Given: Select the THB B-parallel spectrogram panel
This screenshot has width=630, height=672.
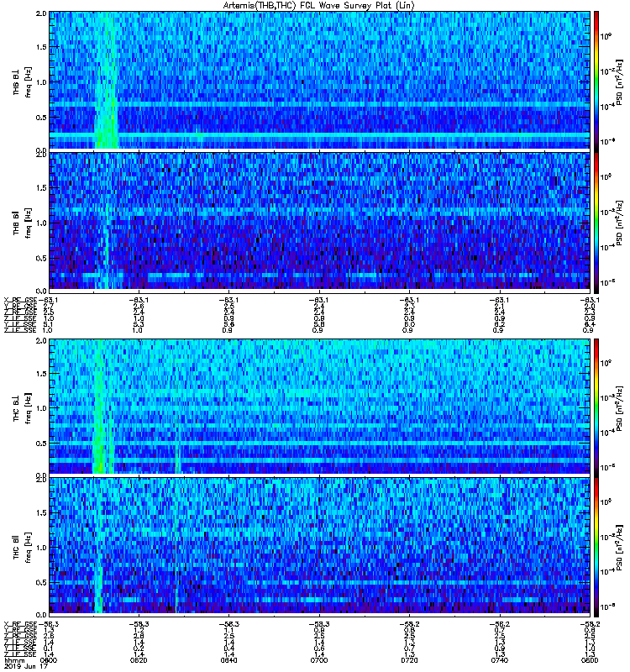Looking at the screenshot, I should (320, 221).
